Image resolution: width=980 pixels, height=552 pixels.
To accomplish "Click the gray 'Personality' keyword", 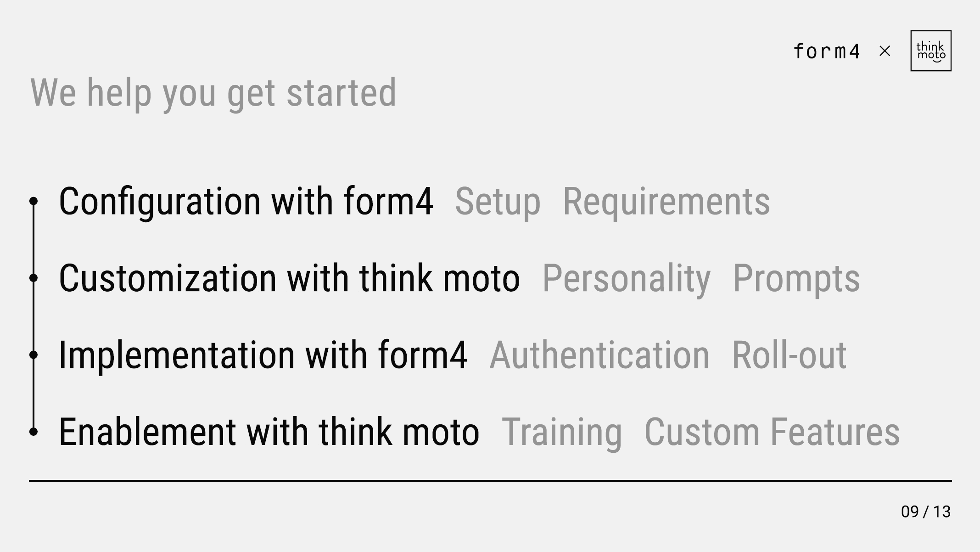I will 627,279.
